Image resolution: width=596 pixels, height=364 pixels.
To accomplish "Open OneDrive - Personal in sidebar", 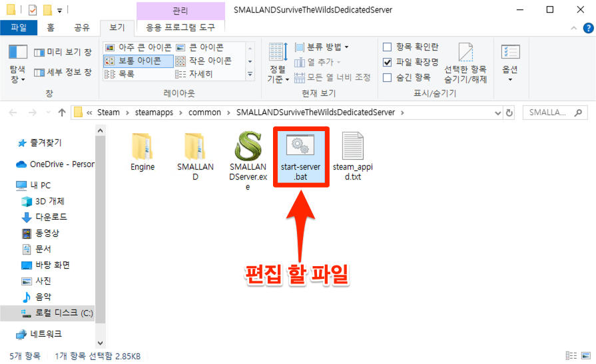I will (x=55, y=164).
